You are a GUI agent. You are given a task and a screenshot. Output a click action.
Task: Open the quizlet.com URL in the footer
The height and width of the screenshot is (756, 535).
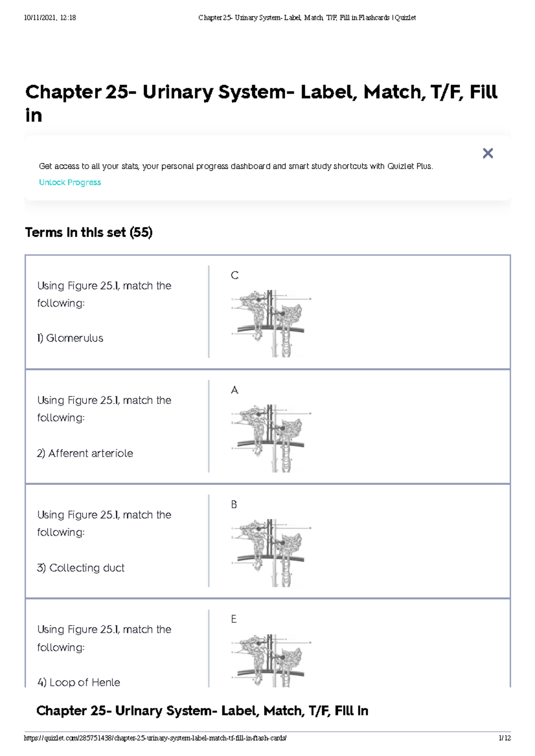point(155,738)
